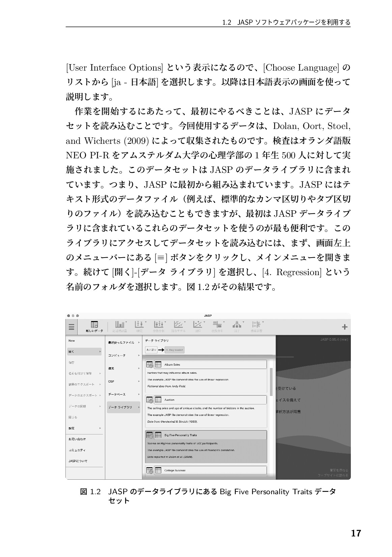The height and width of the screenshot is (557, 392).
Task: Select the Album Sales dataset title
Action: [x=172, y=365]
